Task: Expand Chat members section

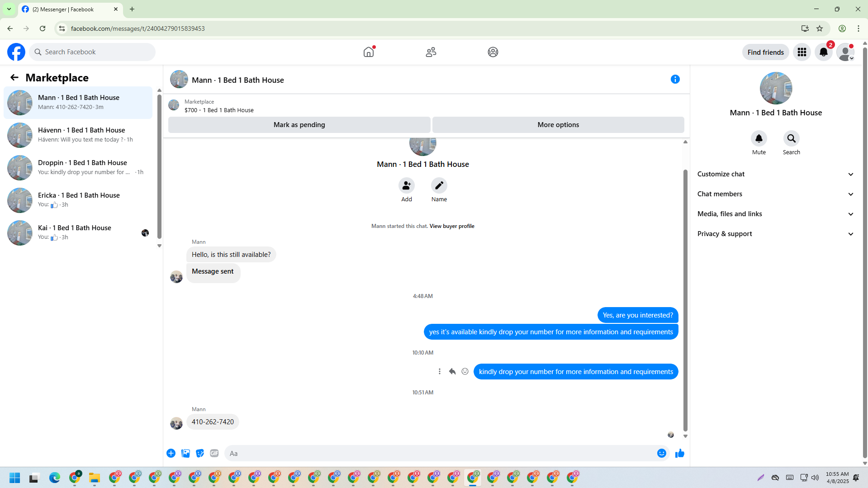Action: point(776,194)
